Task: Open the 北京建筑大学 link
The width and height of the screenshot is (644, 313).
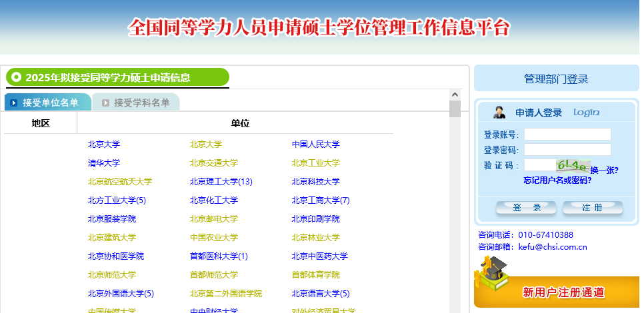Action: click(x=112, y=238)
